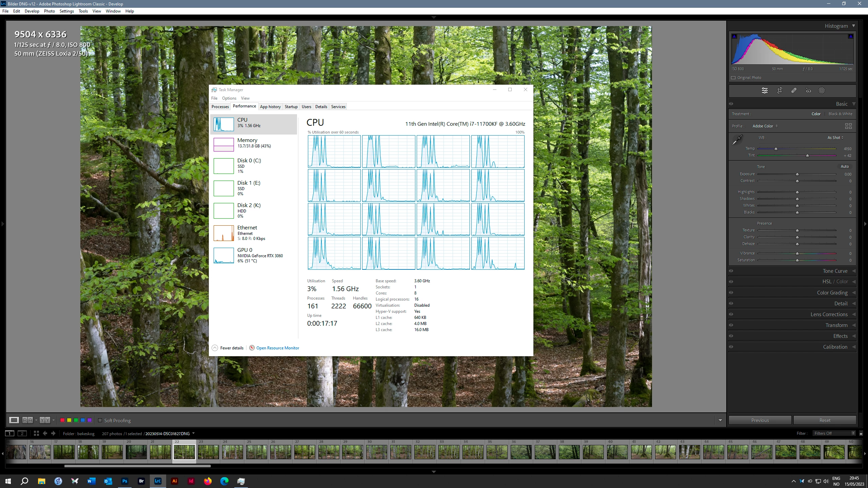The image size is (868, 488).
Task: Activate the Red Eye correction tool
Action: tap(808, 90)
